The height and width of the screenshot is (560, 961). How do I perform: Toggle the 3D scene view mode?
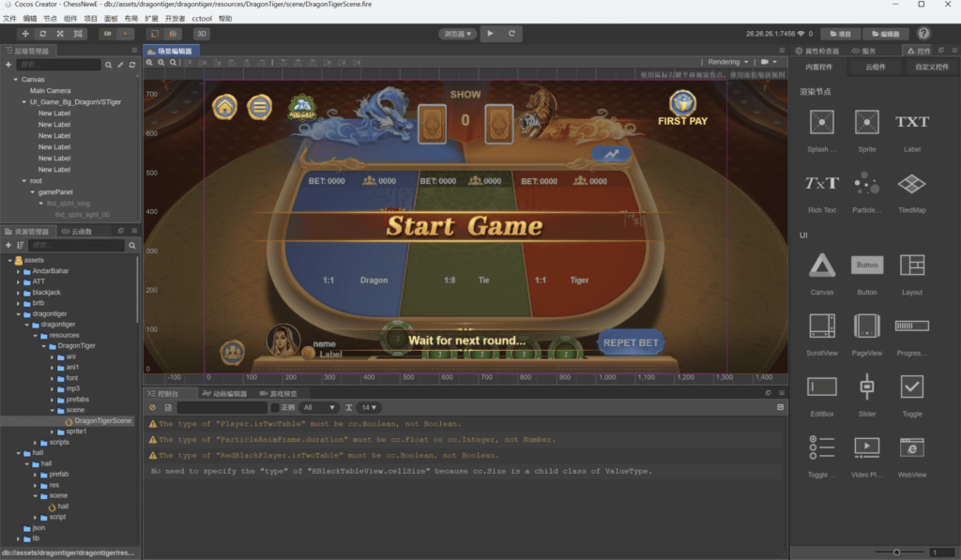click(x=202, y=34)
